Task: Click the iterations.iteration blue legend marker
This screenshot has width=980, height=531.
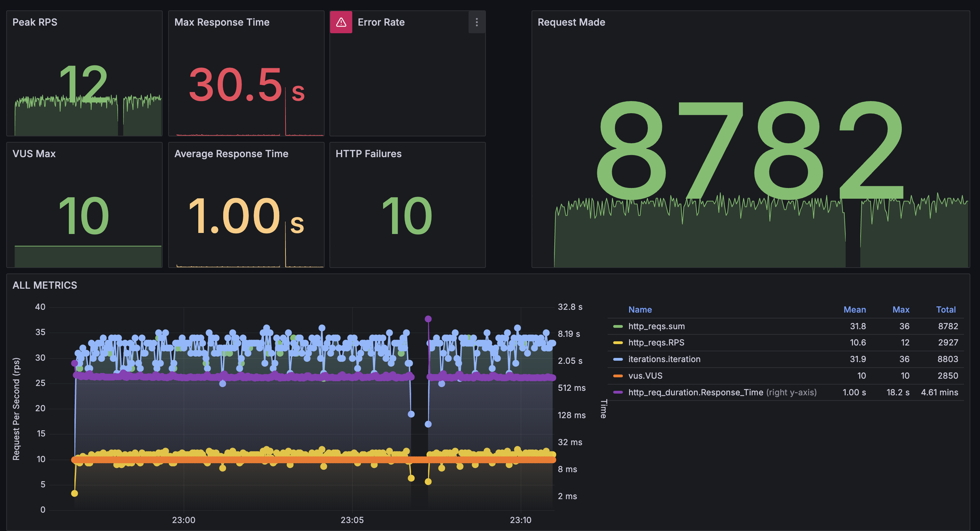Action: tap(618, 359)
